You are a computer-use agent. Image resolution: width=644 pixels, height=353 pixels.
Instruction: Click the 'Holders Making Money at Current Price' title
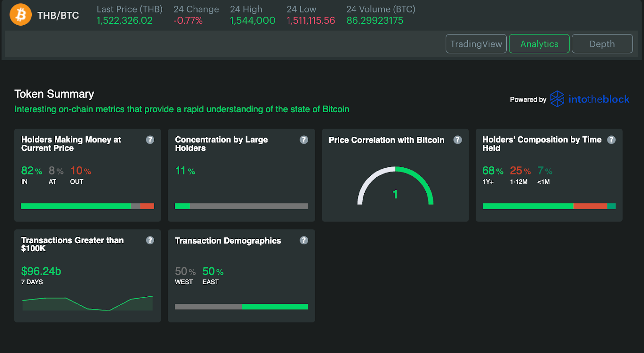click(x=71, y=144)
